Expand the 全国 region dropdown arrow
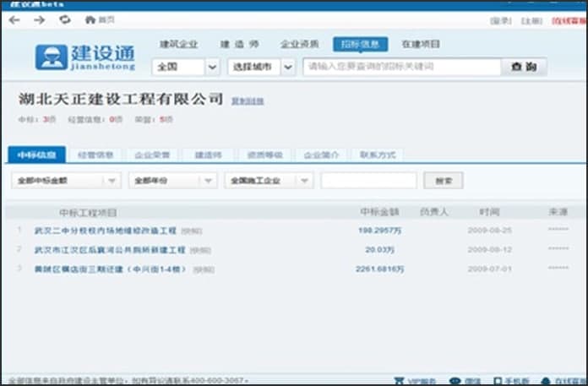Screen dimensions: 588x386 [212, 67]
